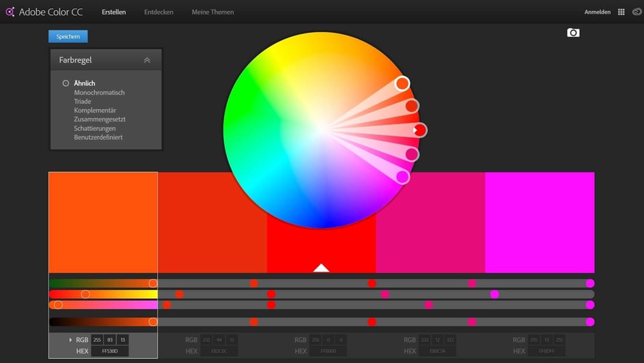Select the red-orange second color swatch
Image resolution: width=644 pixels, height=363 pixels.
(212, 222)
